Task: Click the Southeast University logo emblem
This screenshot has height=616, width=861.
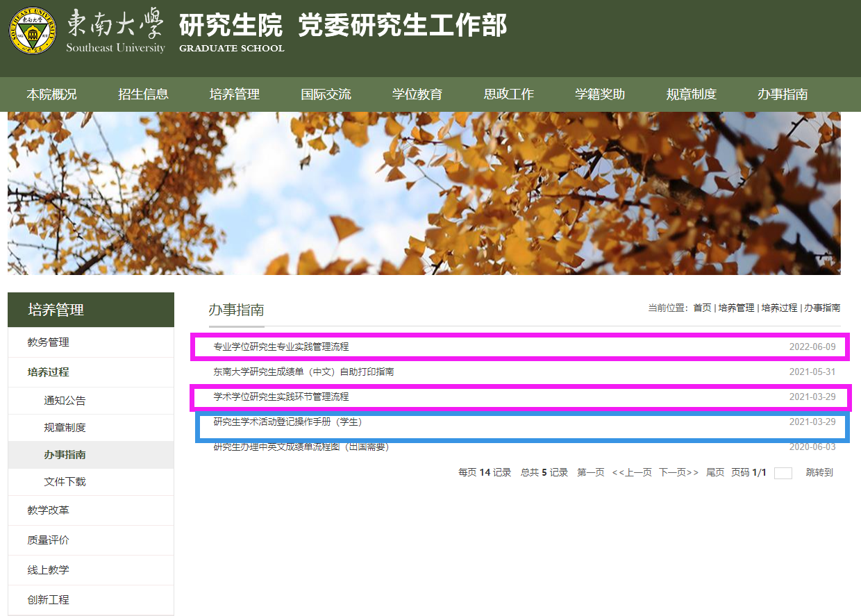Action: point(33,31)
